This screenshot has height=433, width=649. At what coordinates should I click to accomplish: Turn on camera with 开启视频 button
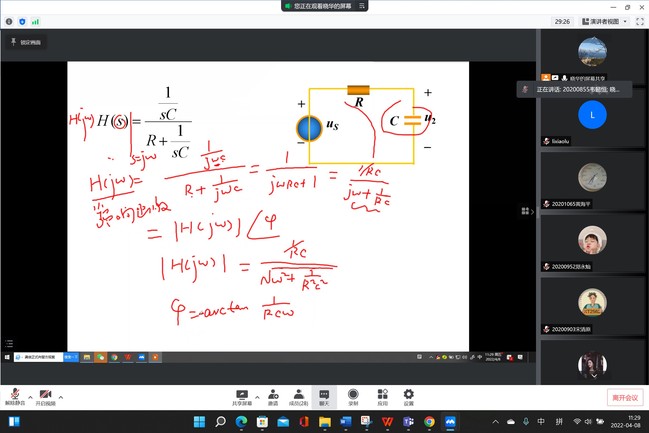46,393
